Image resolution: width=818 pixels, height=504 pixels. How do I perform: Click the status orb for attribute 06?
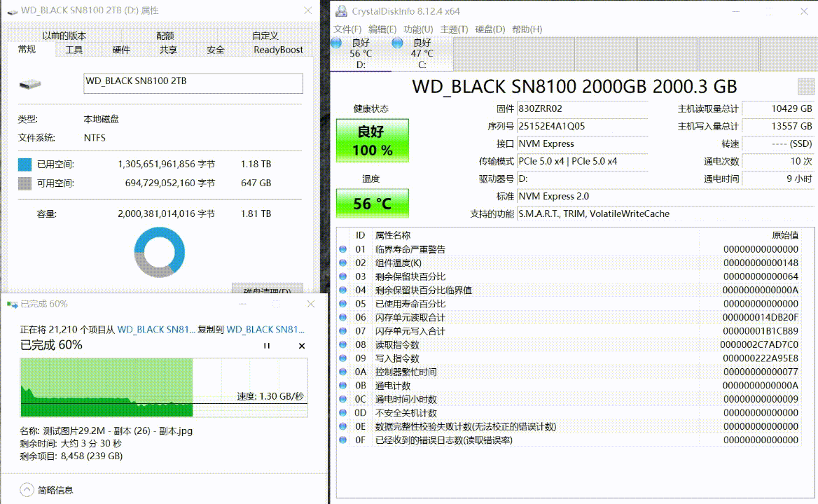coord(342,317)
